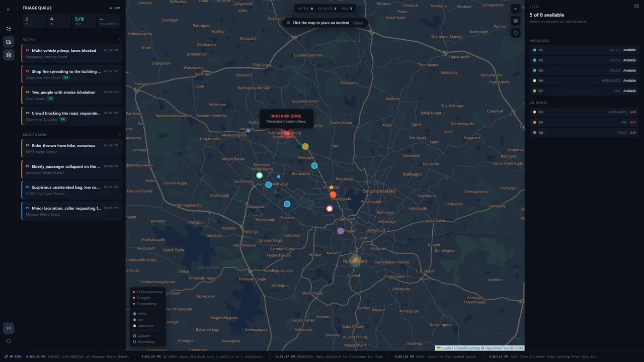Select police unit U1 in the fleet list
The height and width of the screenshot is (362, 644).
click(584, 50)
